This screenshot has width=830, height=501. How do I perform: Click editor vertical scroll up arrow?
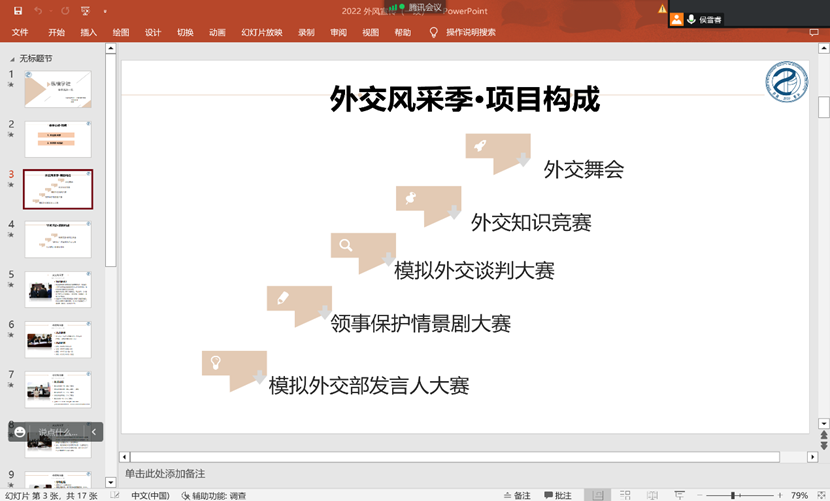point(824,49)
